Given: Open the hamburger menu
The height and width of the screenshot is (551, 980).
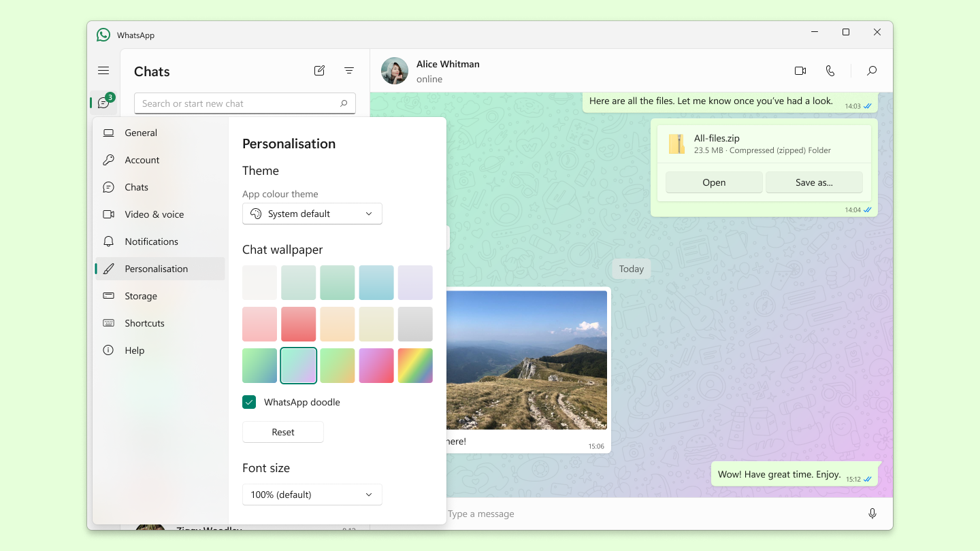Looking at the screenshot, I should [x=103, y=70].
